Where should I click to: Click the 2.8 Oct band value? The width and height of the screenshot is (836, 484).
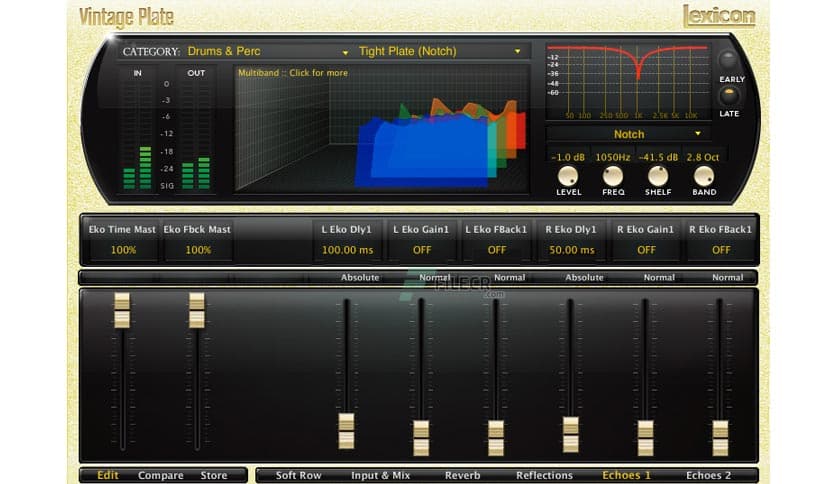pyautogui.click(x=703, y=157)
